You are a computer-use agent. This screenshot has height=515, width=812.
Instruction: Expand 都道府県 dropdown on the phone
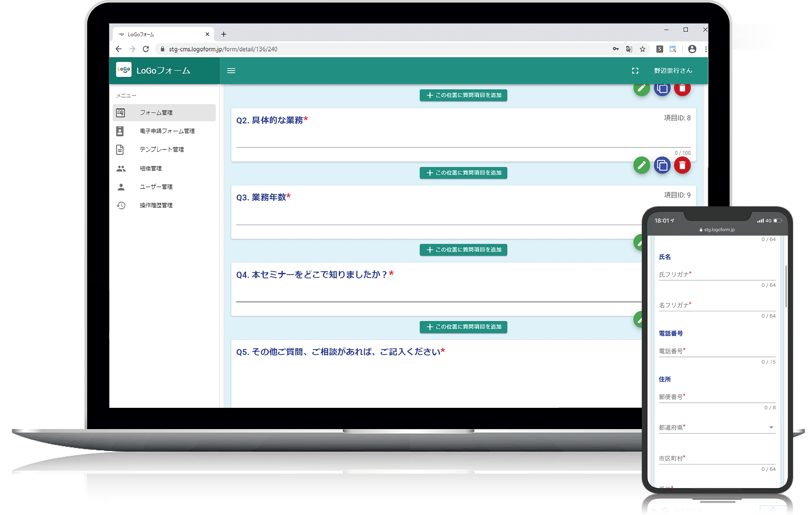click(x=771, y=427)
